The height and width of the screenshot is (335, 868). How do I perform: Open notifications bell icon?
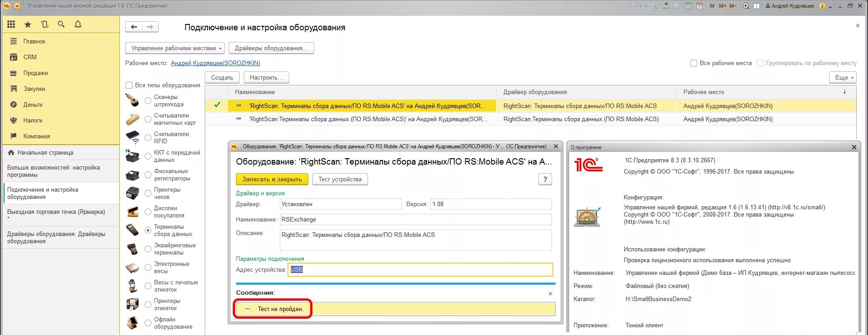coord(78,24)
